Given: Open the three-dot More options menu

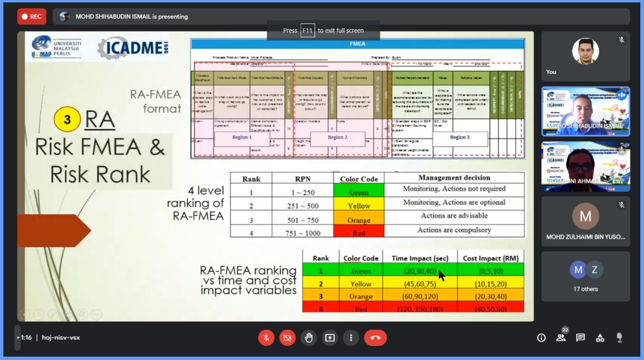Looking at the screenshot, I should pyautogui.click(x=351, y=338).
